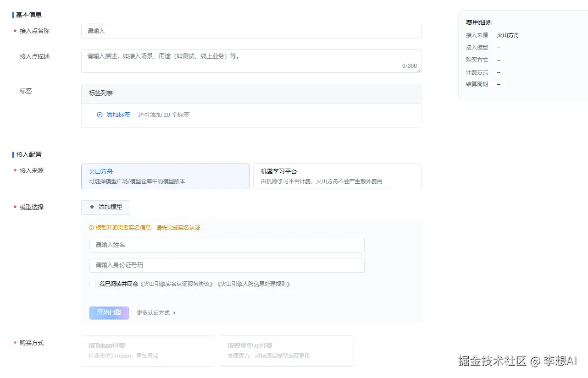Screen dimensions: 588x378
Task: Click the 标签列表 header text
Action: point(101,93)
